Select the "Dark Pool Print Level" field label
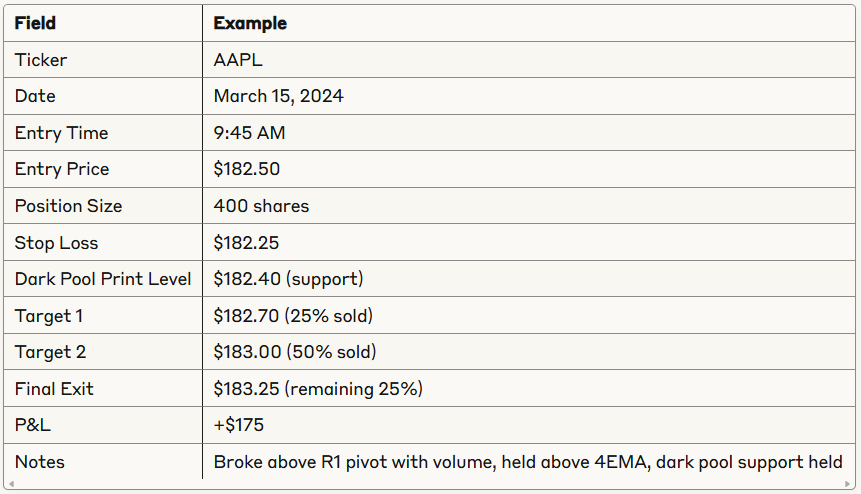861x494 pixels. click(103, 279)
